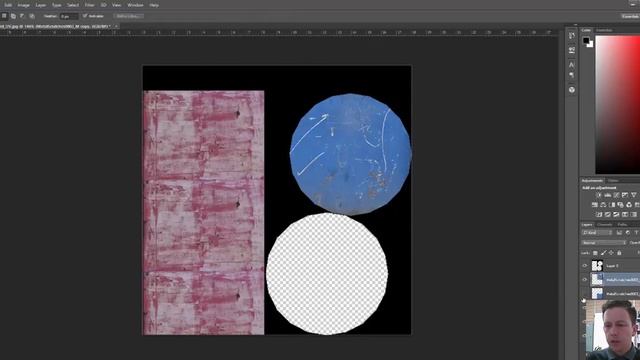Add a Vibrance adjustment
The image size is (640, 360).
pos(634,195)
